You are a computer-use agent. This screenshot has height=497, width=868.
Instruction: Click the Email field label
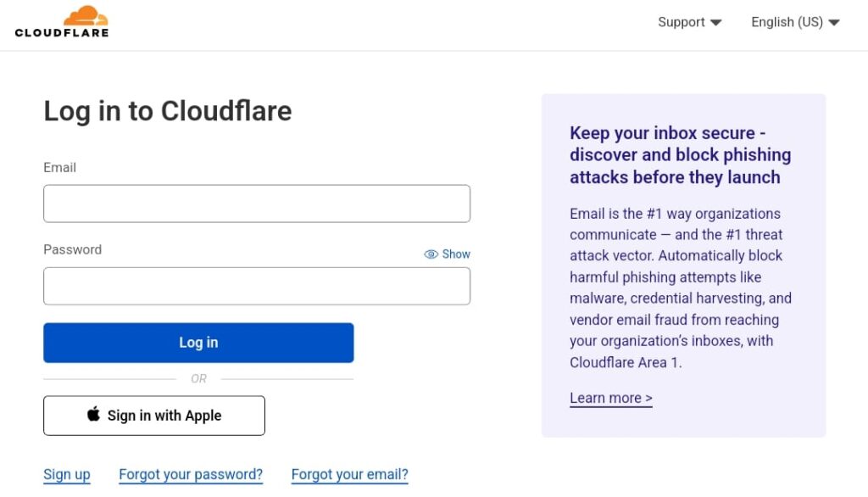(59, 167)
